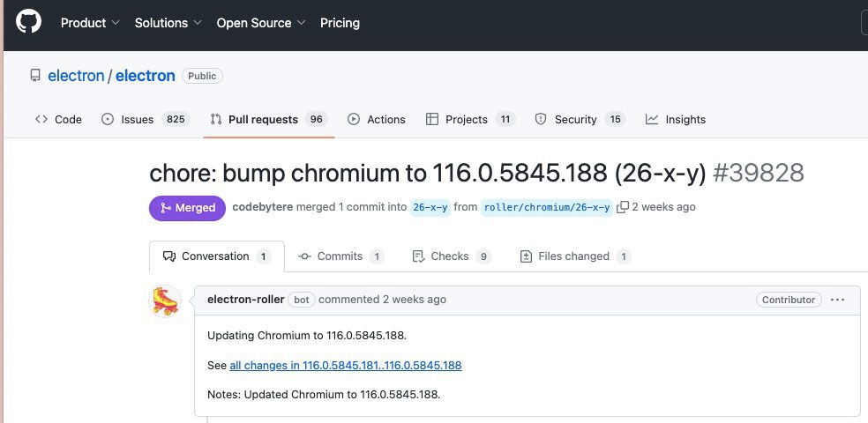Show the Files changed tab
This screenshot has width=868, height=423.
(574, 256)
